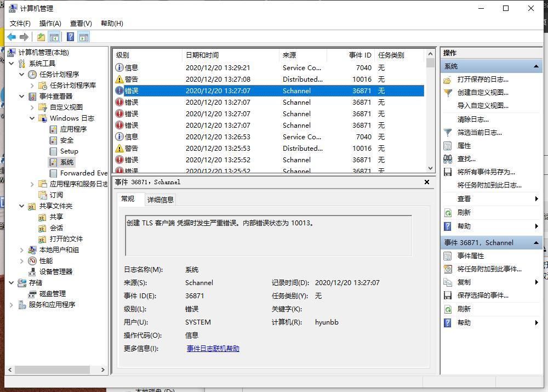548x392 pixels.
Task: Switch to the 详细信息 tab
Action: [x=161, y=200]
